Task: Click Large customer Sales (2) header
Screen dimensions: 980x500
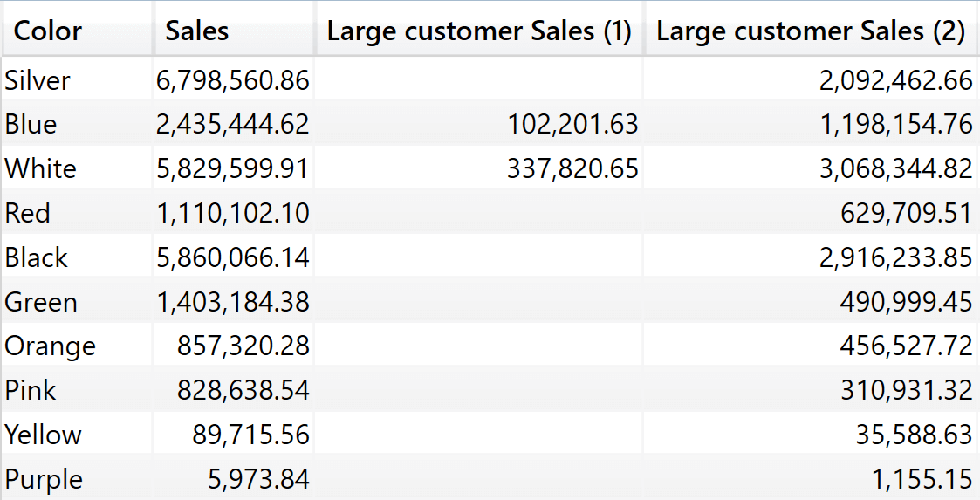Action: (x=811, y=31)
